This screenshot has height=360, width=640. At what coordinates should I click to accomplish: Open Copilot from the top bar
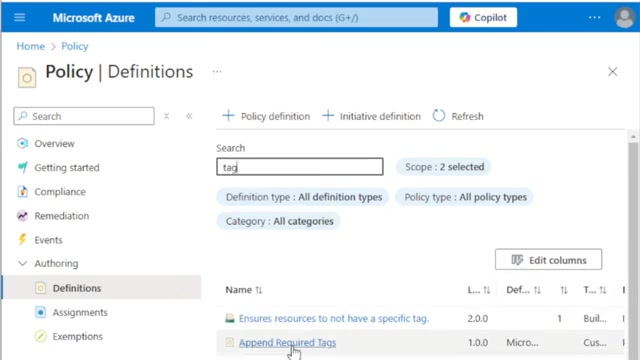[483, 18]
